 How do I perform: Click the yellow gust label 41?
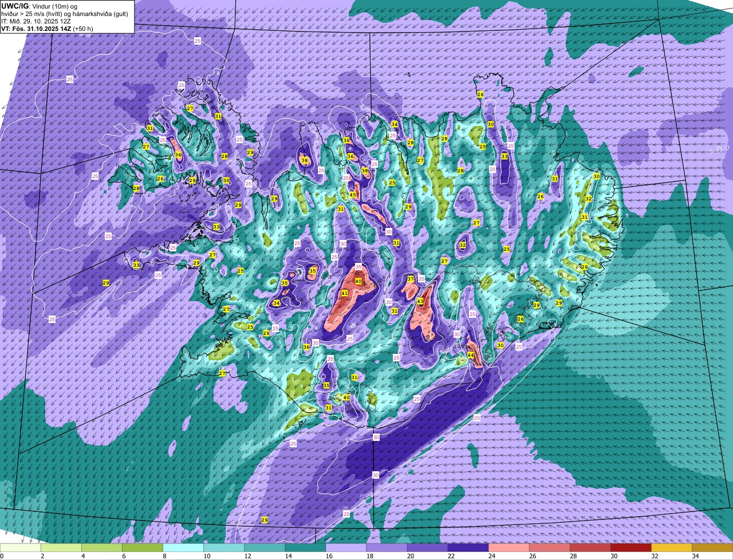(x=344, y=294)
